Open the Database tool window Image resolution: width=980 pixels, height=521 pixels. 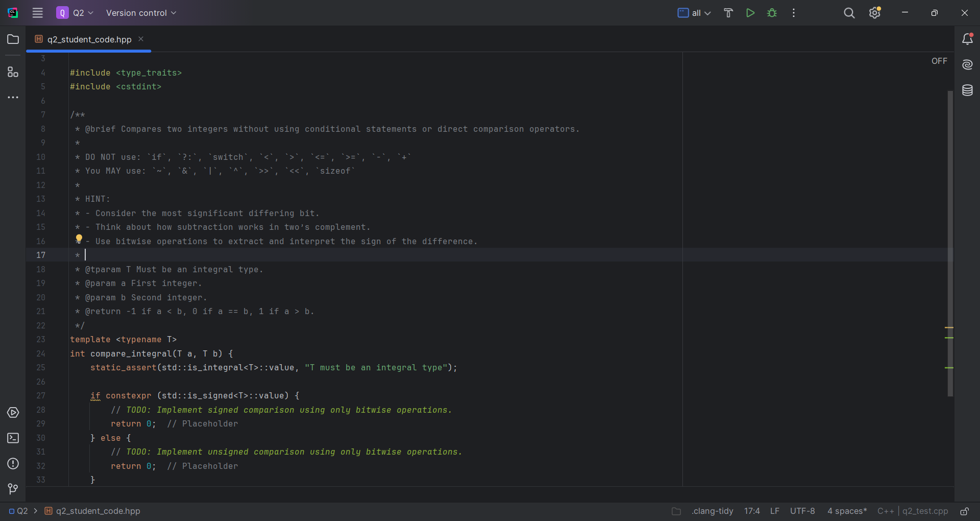[968, 90]
